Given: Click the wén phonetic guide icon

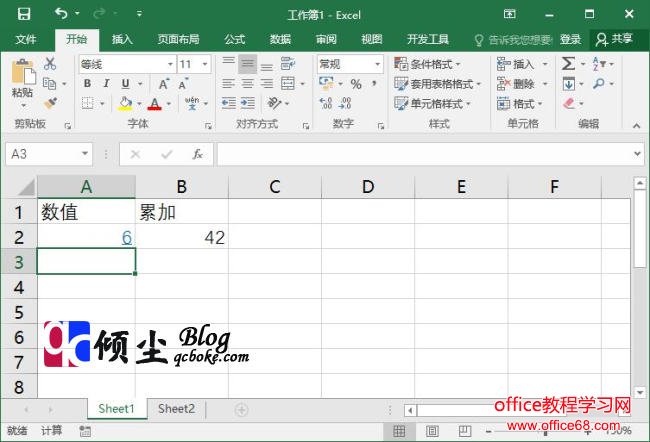Looking at the screenshot, I should click(x=192, y=103).
